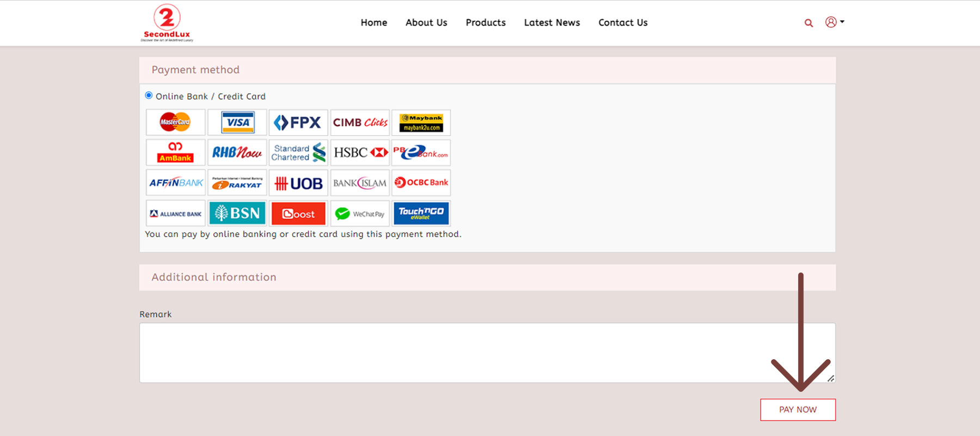Click the OCBC Bank logo
This screenshot has width=980, height=436.
coord(421,183)
